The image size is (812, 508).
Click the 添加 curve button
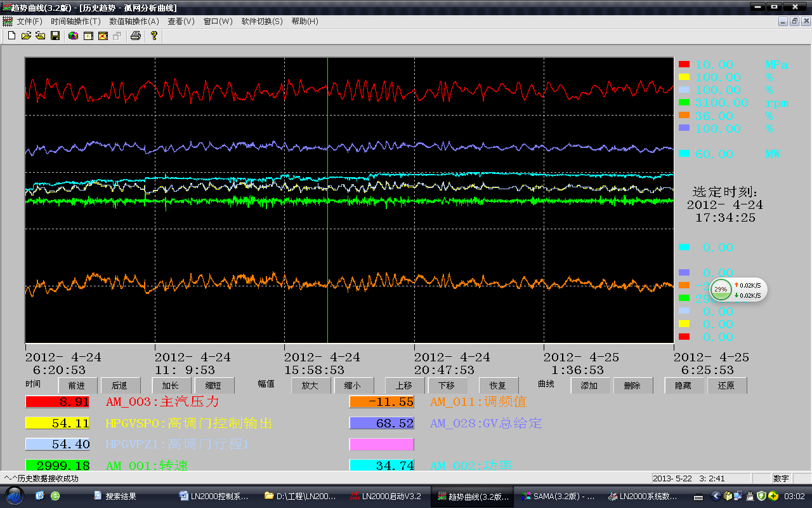tap(590, 385)
